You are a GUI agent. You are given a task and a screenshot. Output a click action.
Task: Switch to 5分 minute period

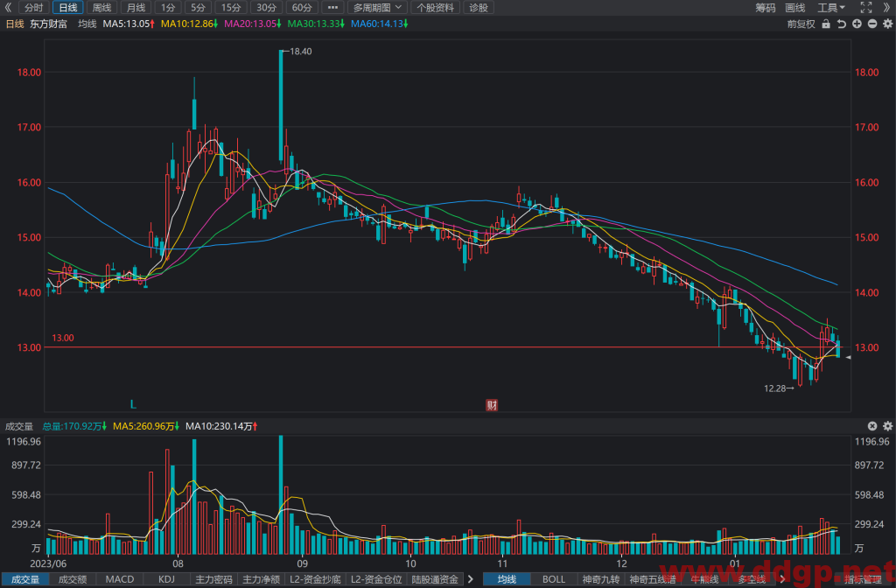point(198,7)
